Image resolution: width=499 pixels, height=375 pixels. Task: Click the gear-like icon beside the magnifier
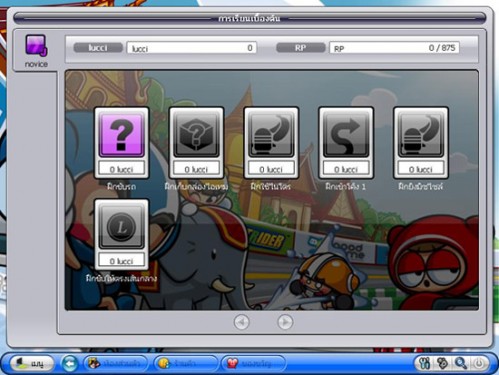pos(442,363)
